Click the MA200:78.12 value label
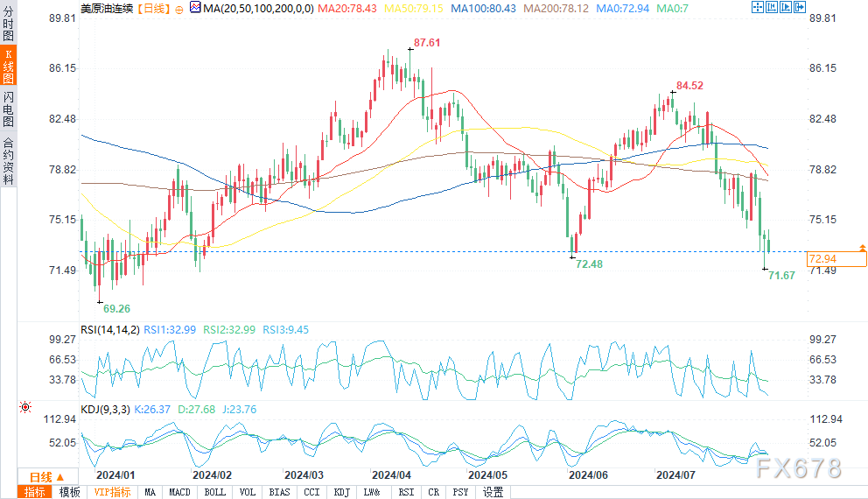Viewport: 868px width, 499px height. click(556, 8)
